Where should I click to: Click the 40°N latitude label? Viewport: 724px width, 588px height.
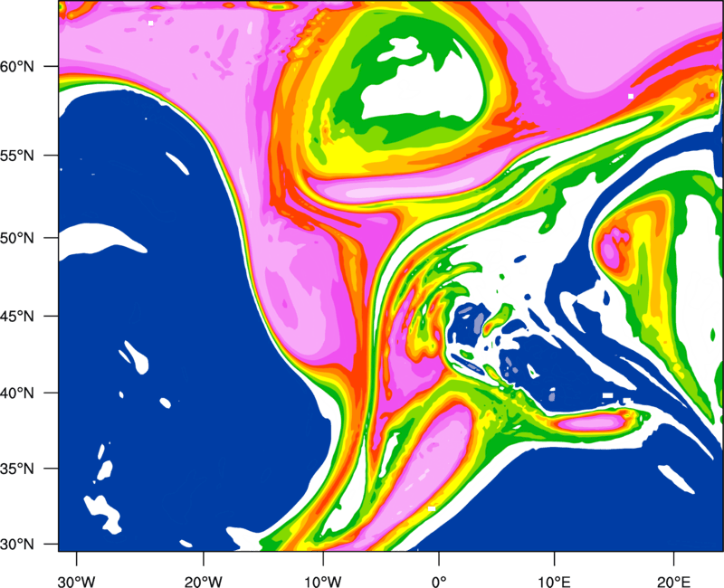pyautogui.click(x=17, y=394)
